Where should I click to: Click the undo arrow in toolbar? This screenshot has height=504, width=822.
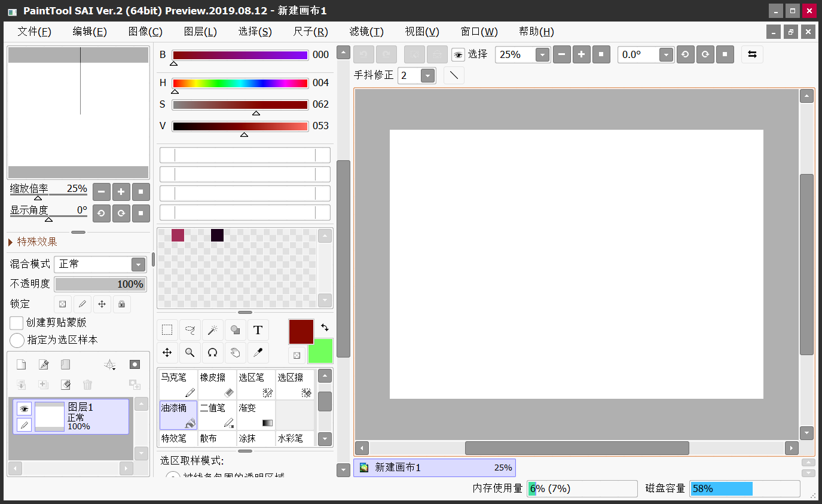363,54
